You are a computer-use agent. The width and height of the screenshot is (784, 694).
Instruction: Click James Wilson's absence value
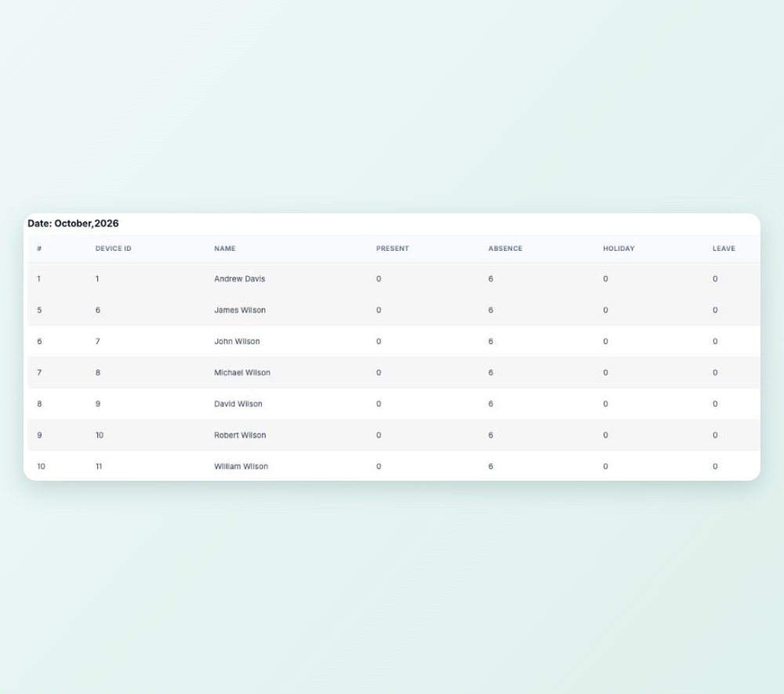[x=491, y=310]
